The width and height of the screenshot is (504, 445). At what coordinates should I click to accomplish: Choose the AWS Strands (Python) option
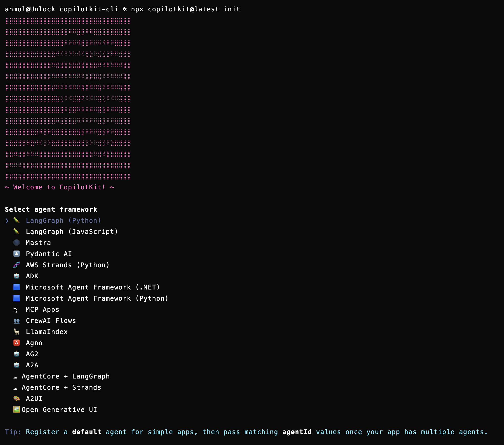(x=68, y=265)
